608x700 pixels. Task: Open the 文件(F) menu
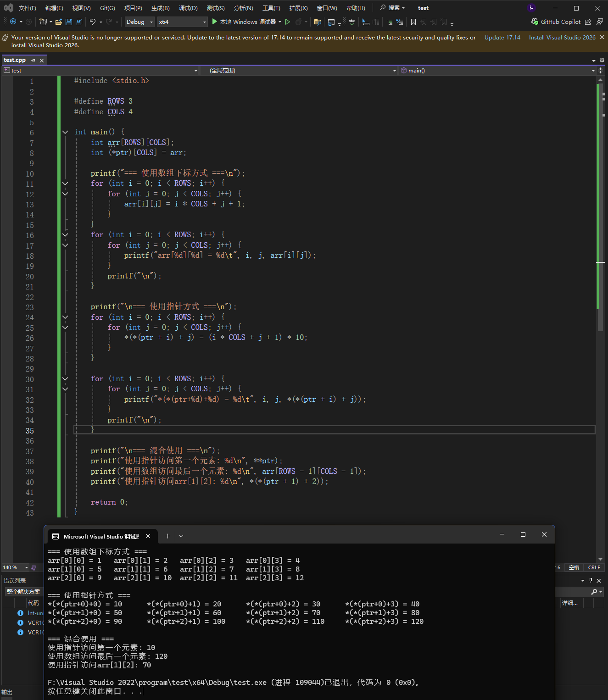click(27, 8)
